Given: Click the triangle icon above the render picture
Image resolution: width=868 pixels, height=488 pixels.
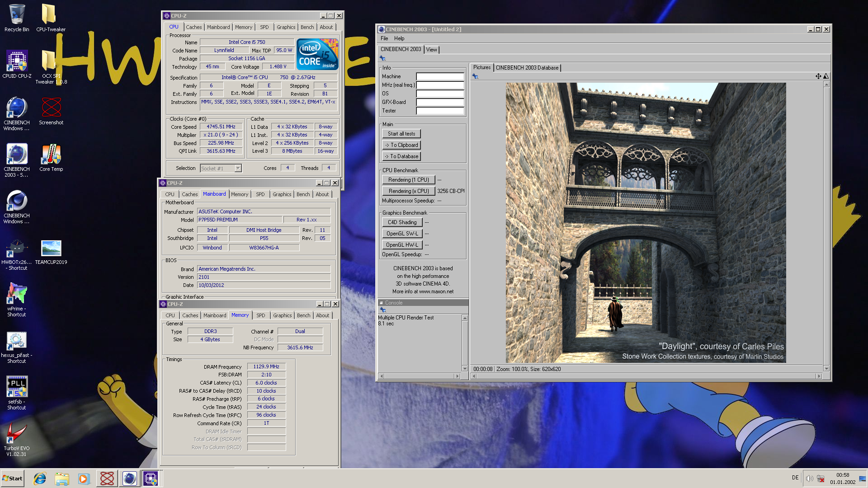Looking at the screenshot, I should [x=826, y=76].
